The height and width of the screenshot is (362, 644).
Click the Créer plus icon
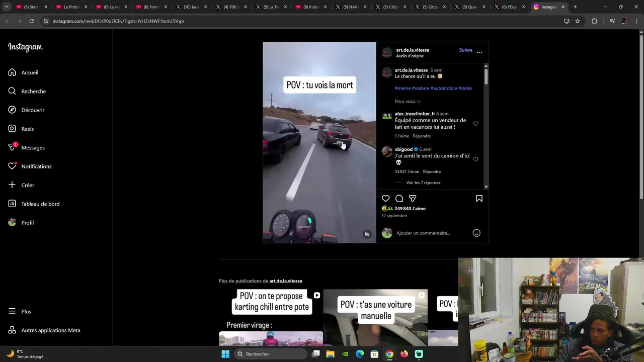pos(12,185)
